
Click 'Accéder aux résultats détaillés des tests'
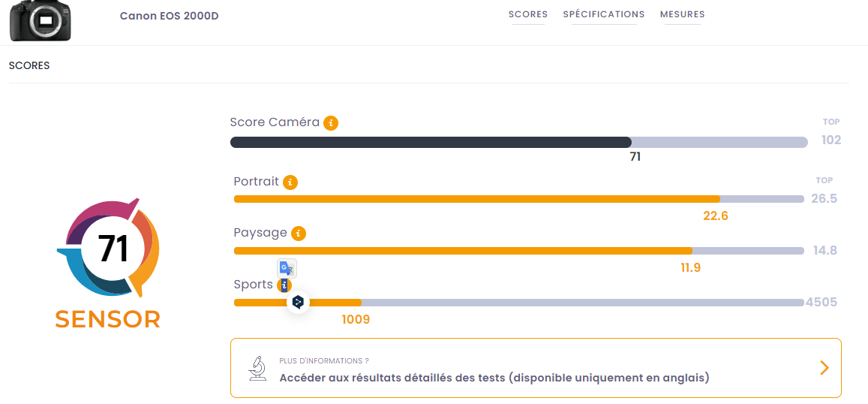click(494, 378)
